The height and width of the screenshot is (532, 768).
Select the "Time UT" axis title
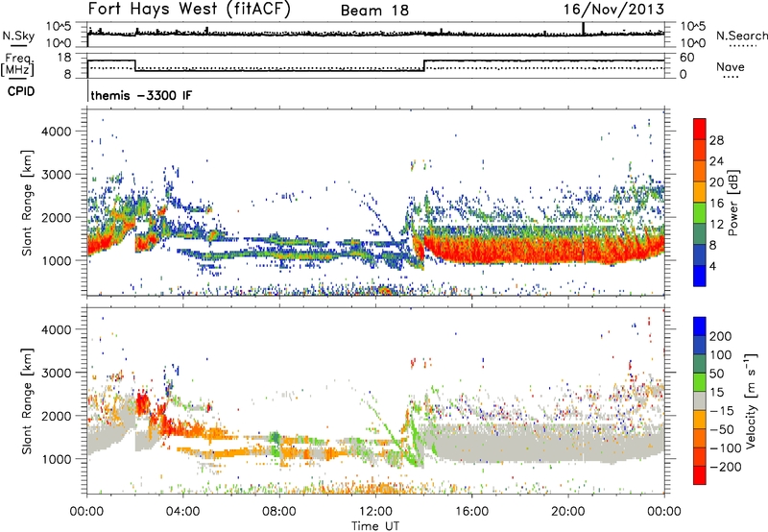(375, 526)
